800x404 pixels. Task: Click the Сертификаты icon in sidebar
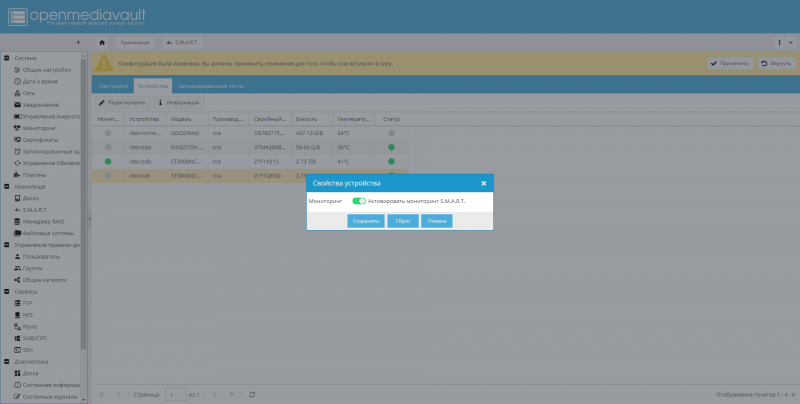pyautogui.click(x=17, y=140)
